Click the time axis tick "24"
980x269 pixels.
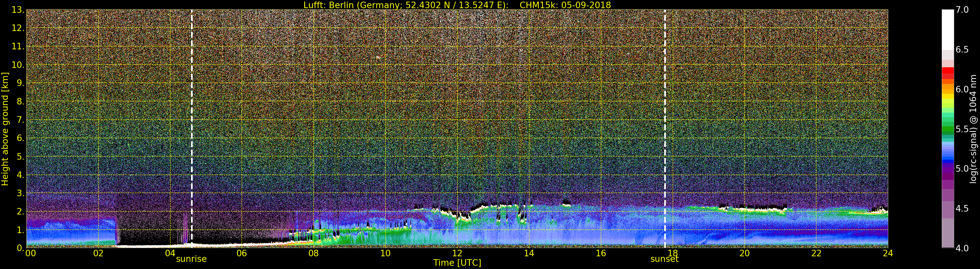pyautogui.click(x=888, y=253)
